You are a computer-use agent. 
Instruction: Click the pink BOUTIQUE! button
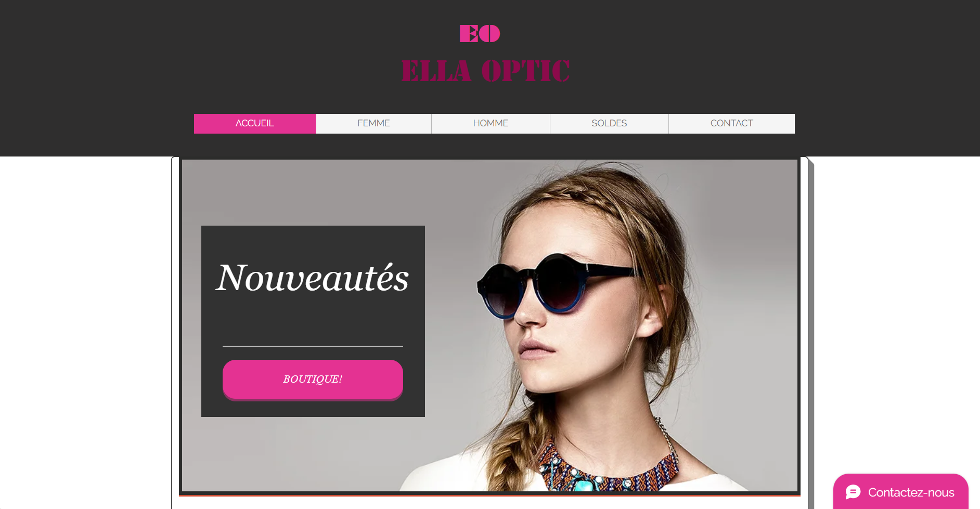(x=313, y=380)
